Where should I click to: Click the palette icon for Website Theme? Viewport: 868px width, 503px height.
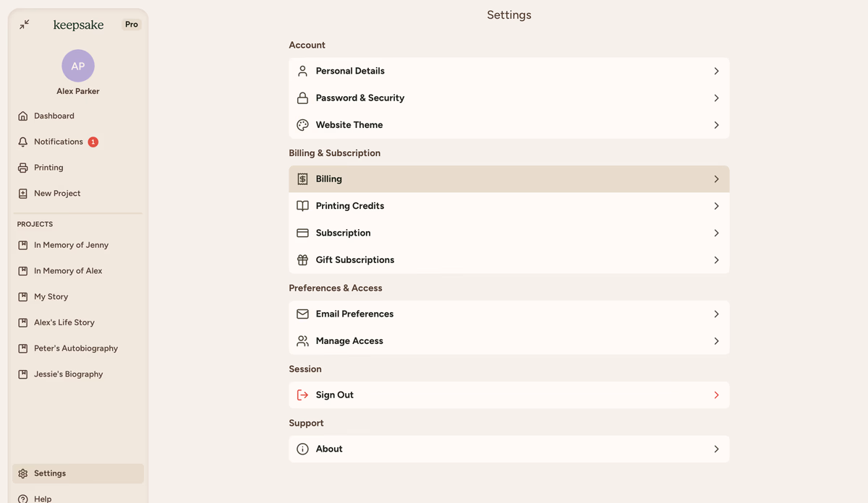point(302,125)
